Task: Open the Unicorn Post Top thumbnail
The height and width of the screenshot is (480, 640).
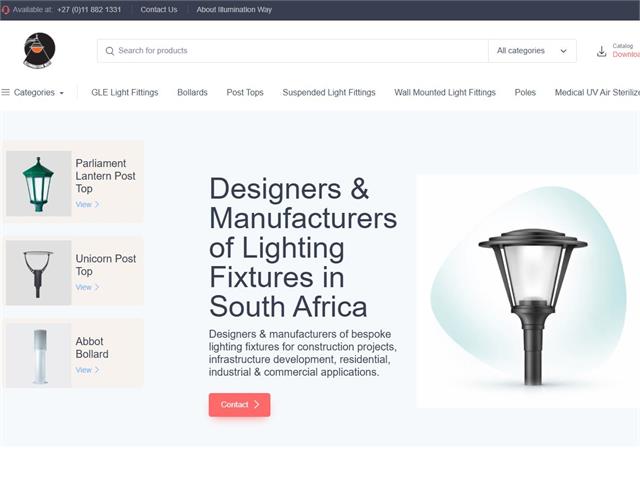Action: [x=38, y=272]
